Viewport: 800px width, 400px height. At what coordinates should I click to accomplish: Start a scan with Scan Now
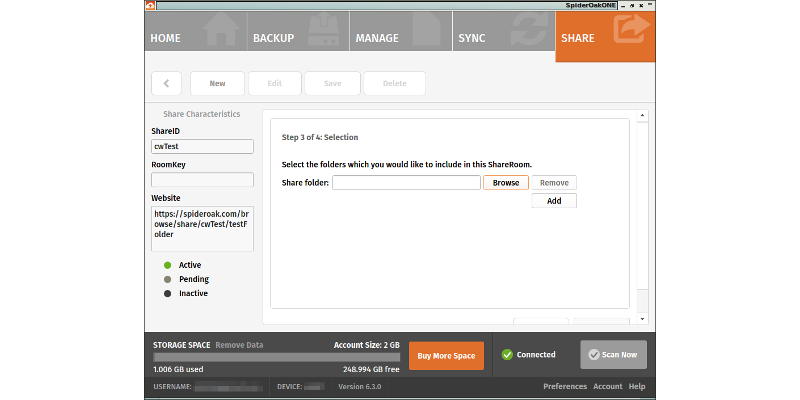coord(613,355)
